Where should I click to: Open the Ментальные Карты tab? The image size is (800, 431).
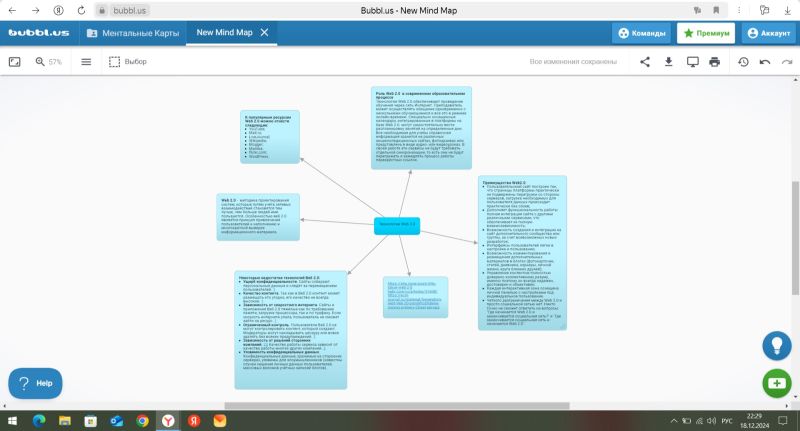[132, 32]
